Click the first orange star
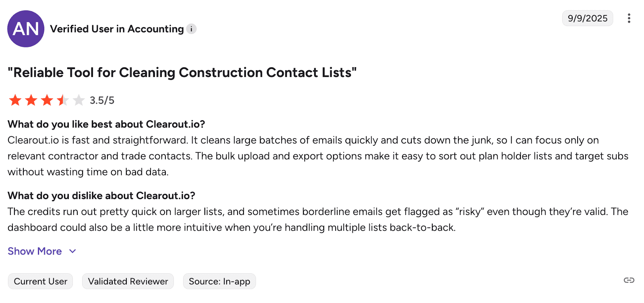Viewport: 644px width, 303px height. coord(15,100)
